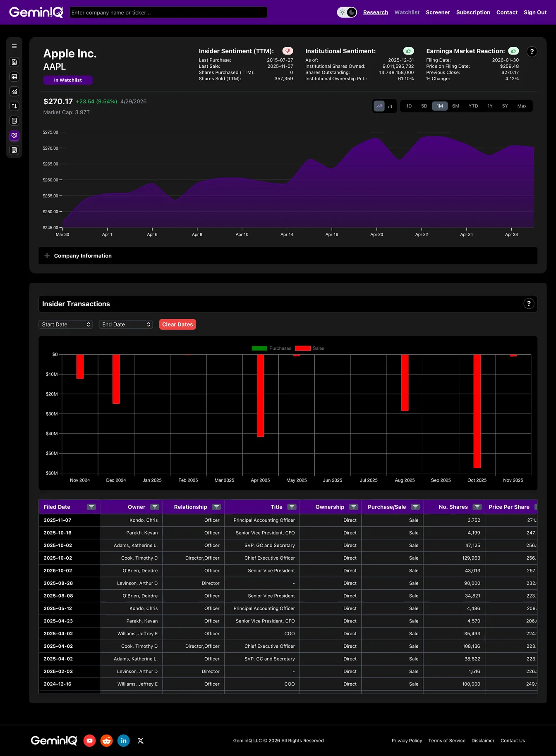Open Contact Us footer link
The height and width of the screenshot is (756, 556).
point(513,741)
